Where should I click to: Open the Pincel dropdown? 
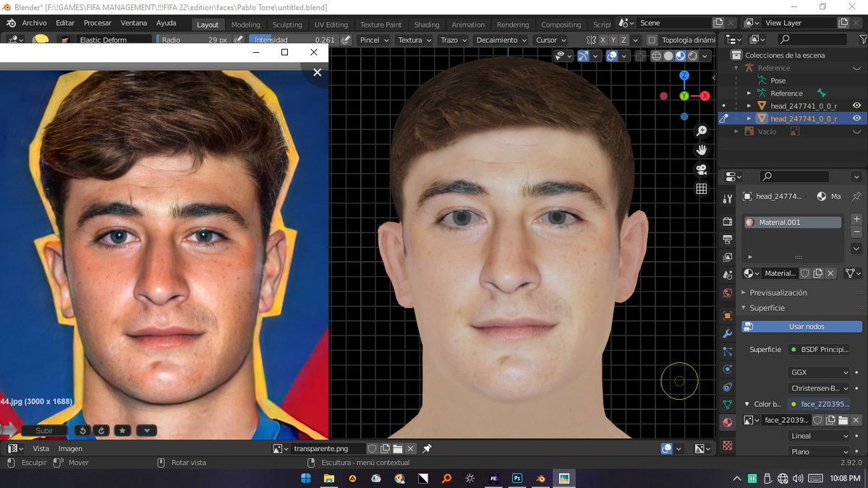(374, 40)
